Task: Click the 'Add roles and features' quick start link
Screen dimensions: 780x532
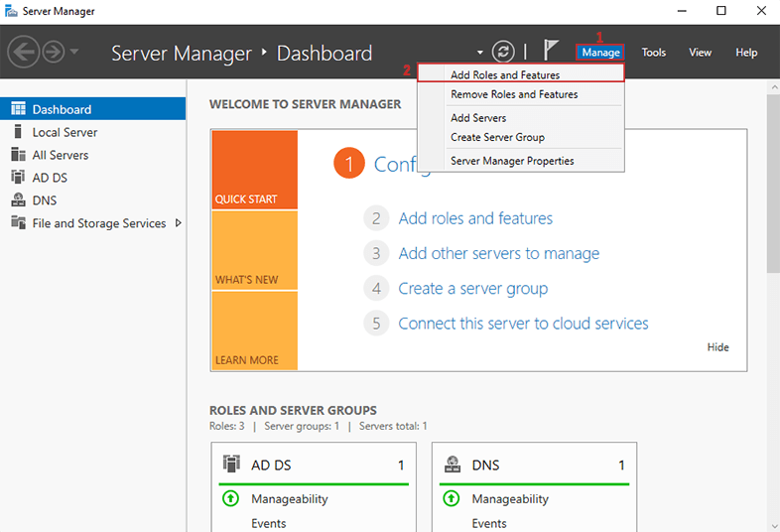Action: (x=475, y=218)
